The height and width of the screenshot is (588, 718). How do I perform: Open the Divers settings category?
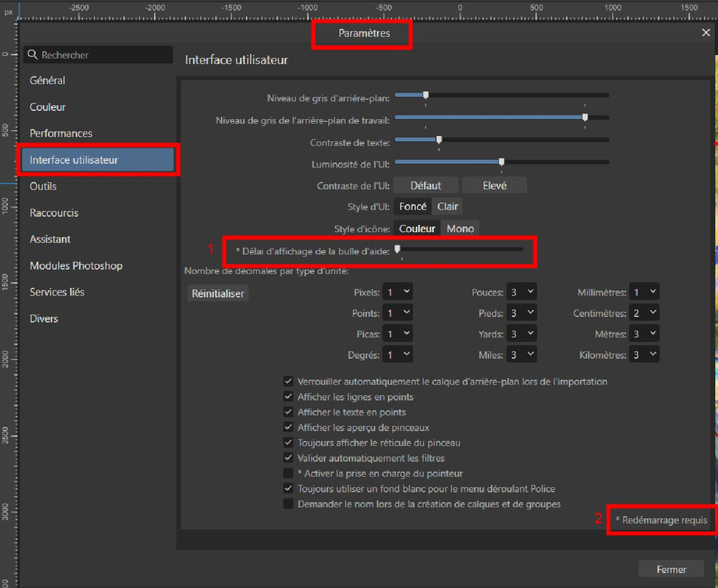[x=43, y=319]
